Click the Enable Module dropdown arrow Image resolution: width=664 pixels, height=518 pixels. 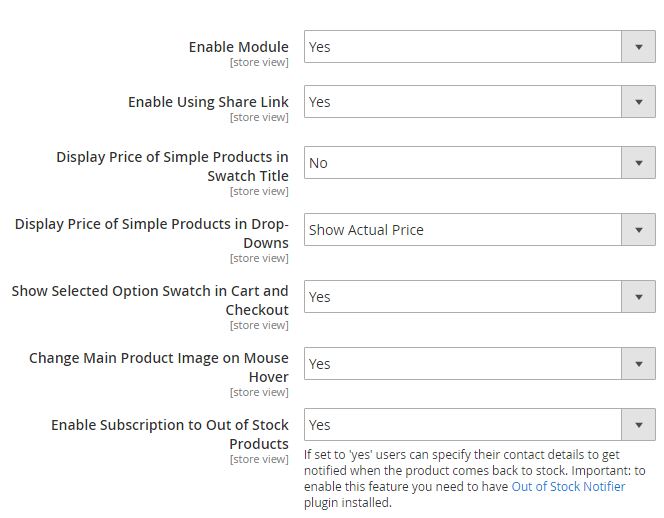coord(639,47)
